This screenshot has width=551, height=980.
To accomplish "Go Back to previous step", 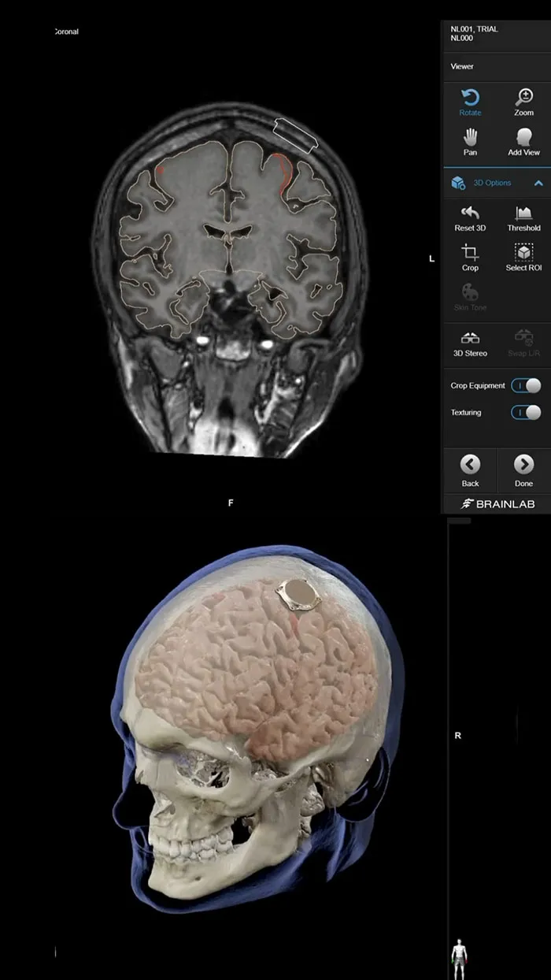I will coord(470,470).
